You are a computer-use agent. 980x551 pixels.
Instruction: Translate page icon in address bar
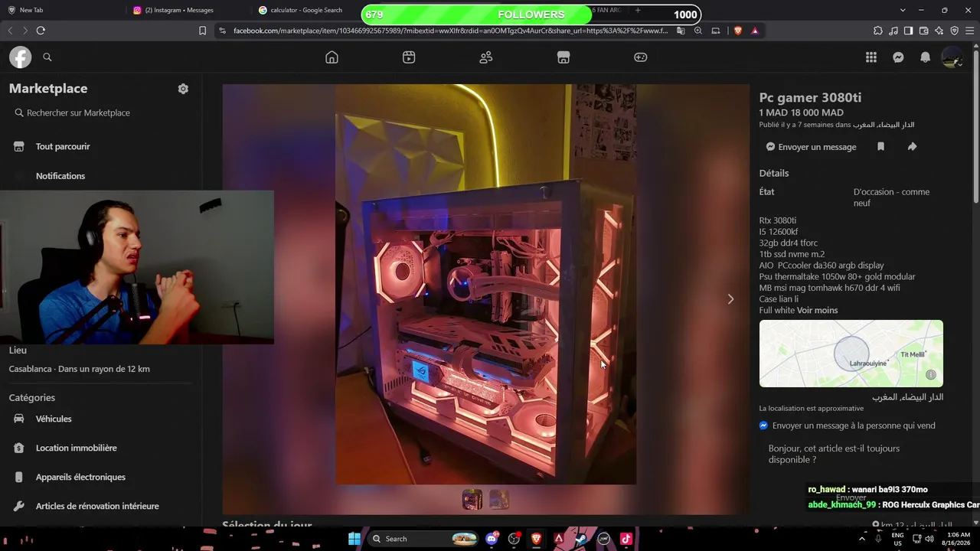[x=681, y=31]
